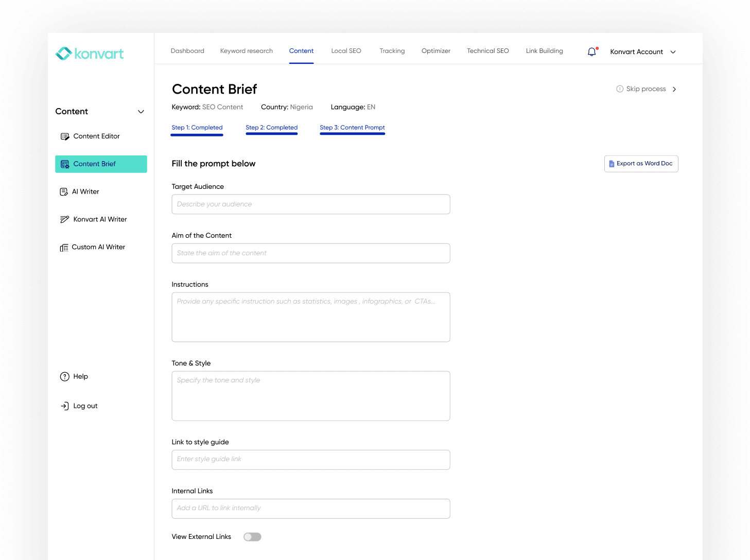Select Konvart AI Writer in the sidebar
This screenshot has height=560, width=750.
99,219
